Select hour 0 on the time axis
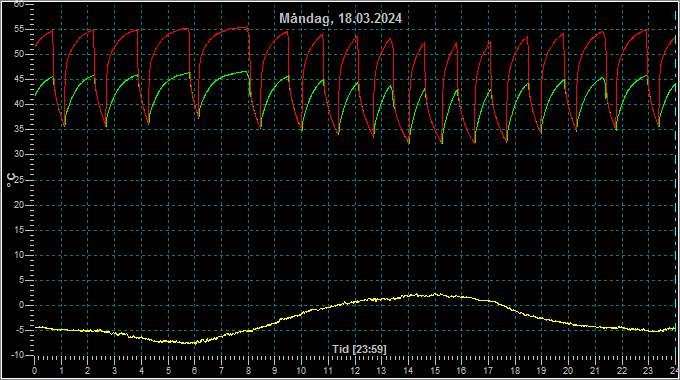This screenshot has height=380, width=680. pyautogui.click(x=35, y=371)
